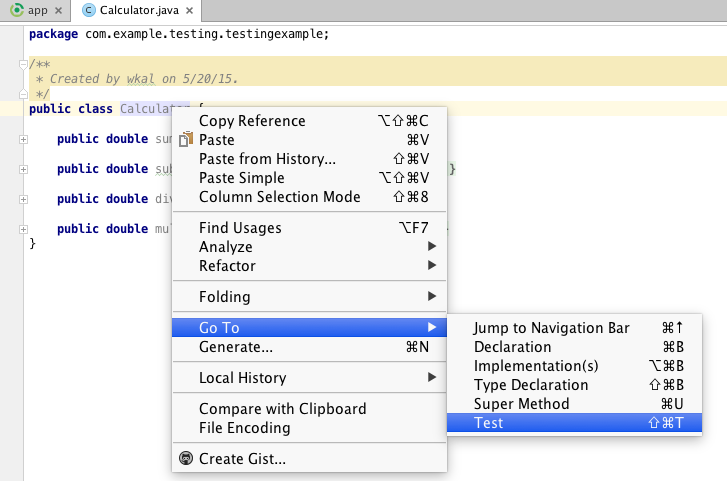Click the package declaration line in editor
The width and height of the screenshot is (727, 481).
179,34
